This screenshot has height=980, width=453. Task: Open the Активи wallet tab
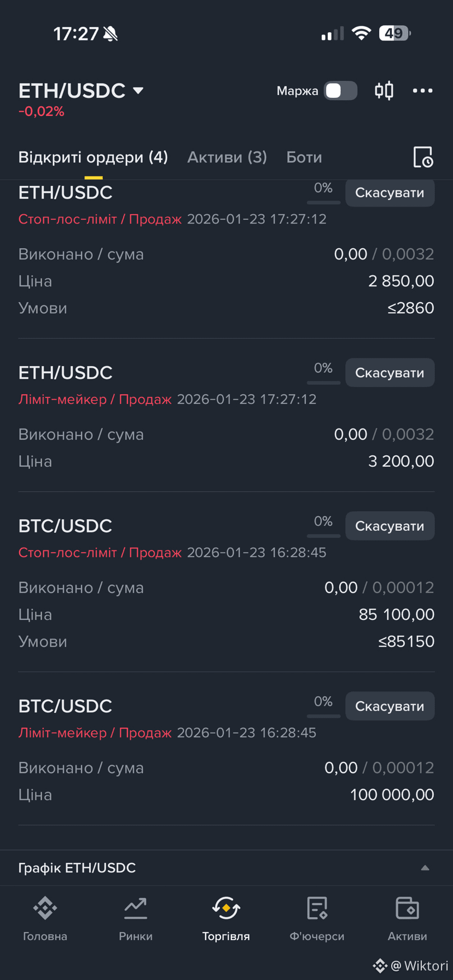click(x=407, y=919)
